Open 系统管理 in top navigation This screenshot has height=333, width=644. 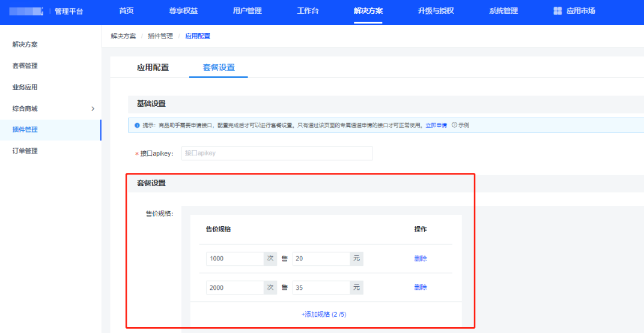[503, 11]
